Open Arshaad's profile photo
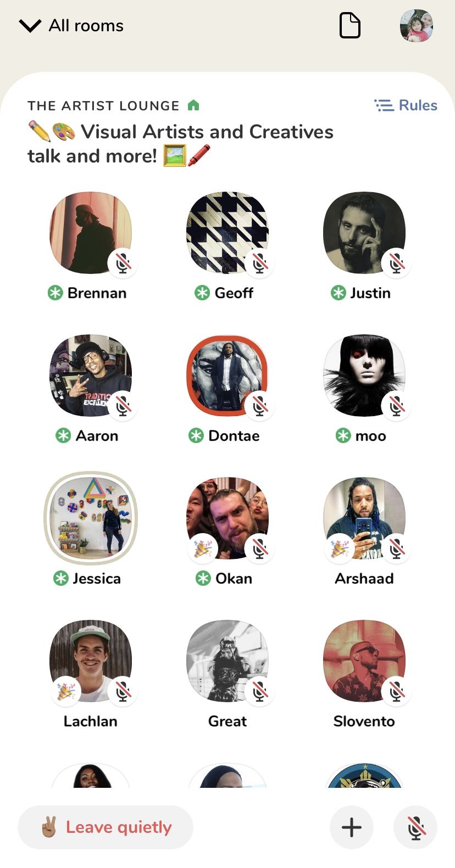 (364, 518)
